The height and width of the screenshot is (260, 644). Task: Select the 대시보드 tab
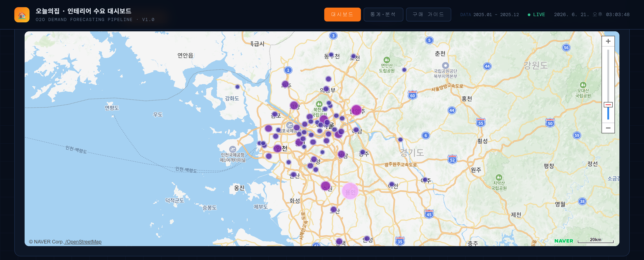coord(342,15)
